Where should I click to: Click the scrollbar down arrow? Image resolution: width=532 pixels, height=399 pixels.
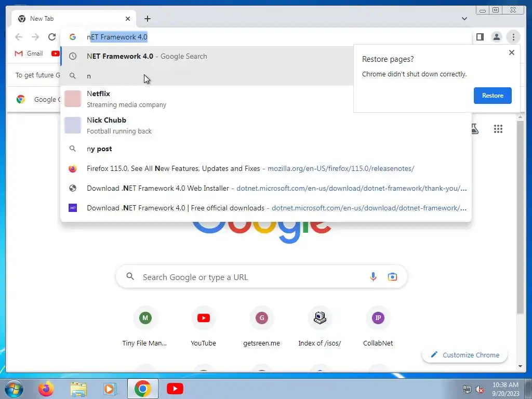[x=520, y=366]
